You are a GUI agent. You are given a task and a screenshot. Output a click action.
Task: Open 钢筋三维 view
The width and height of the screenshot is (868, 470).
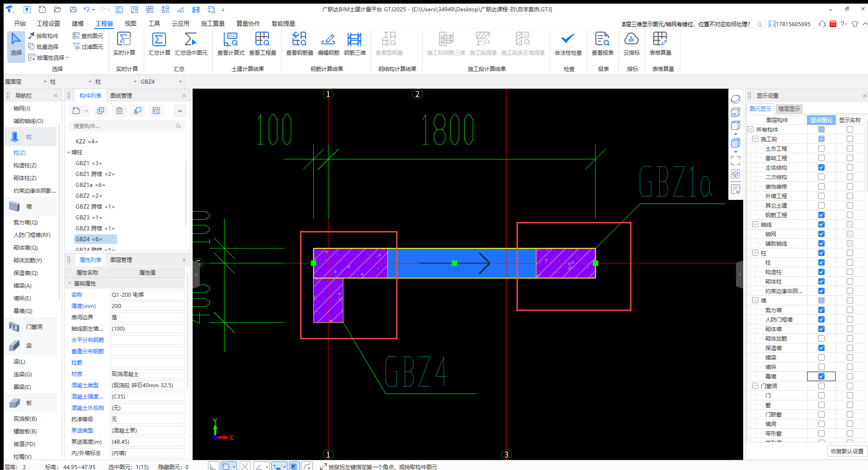tap(354, 44)
